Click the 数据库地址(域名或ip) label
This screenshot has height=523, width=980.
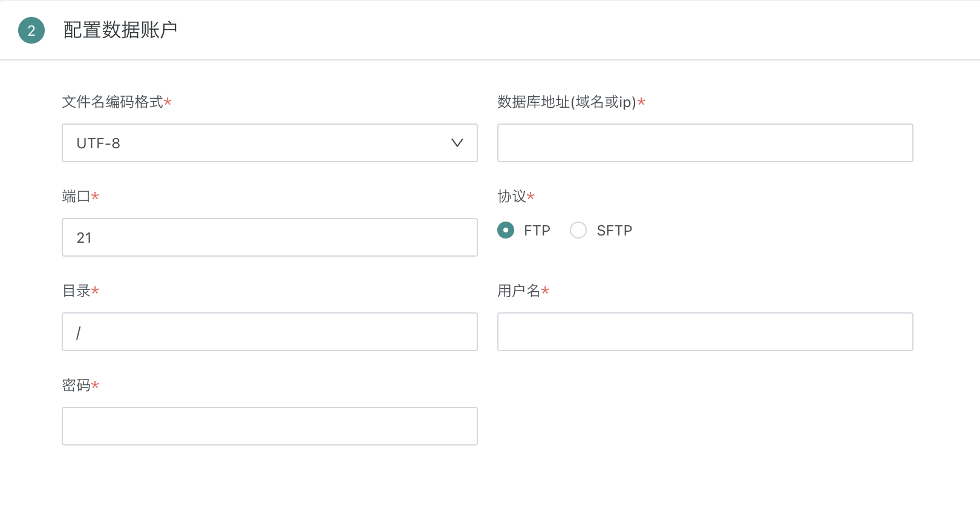(x=567, y=102)
